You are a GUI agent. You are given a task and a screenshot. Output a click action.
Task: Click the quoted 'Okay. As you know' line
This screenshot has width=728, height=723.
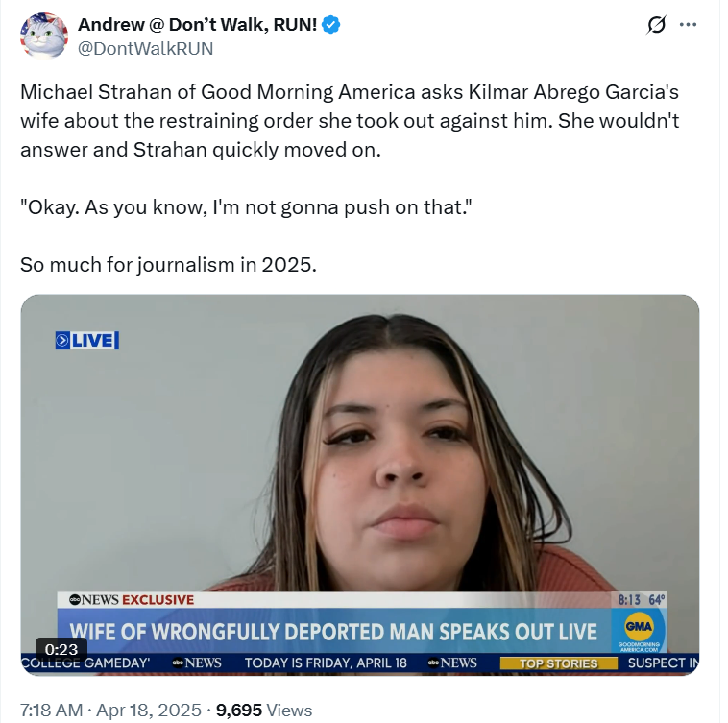(x=246, y=207)
